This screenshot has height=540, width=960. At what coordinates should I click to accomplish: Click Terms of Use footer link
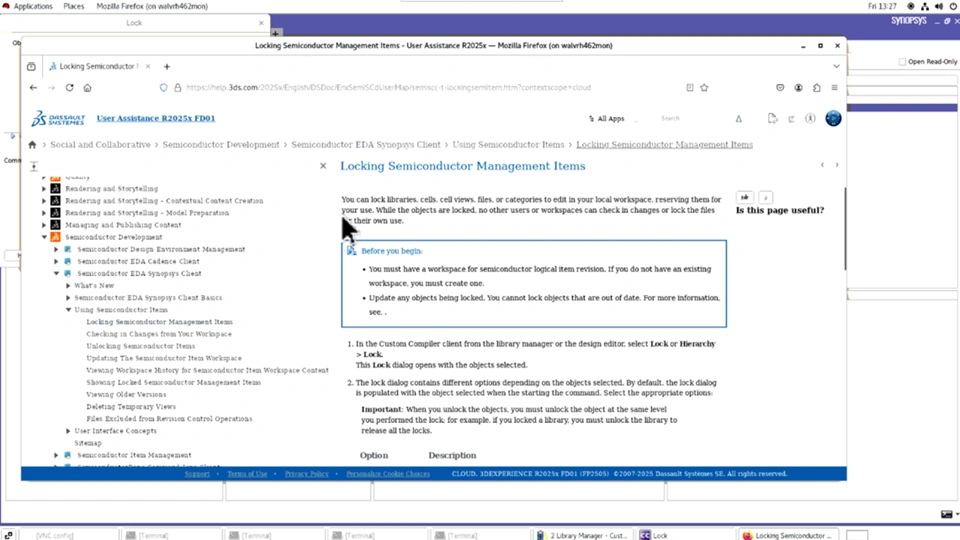point(247,474)
